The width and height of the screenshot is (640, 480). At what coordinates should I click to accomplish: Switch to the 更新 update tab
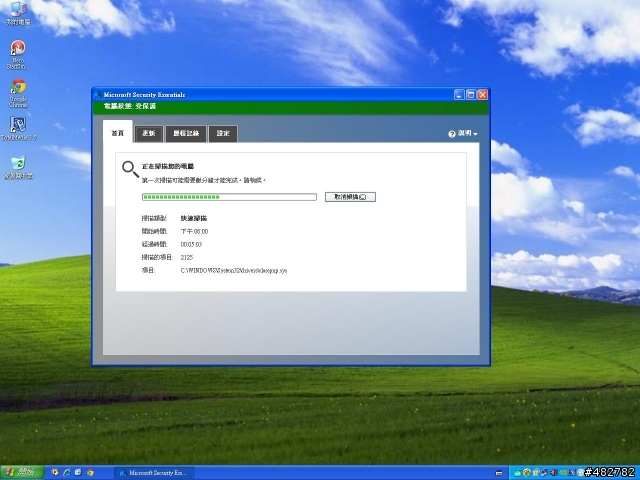point(149,133)
